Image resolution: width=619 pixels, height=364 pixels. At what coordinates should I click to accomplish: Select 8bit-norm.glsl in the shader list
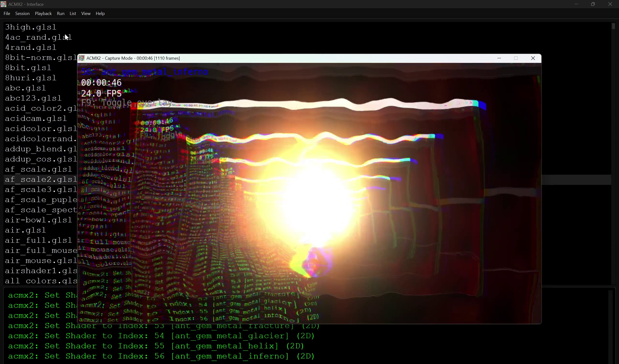(x=41, y=58)
